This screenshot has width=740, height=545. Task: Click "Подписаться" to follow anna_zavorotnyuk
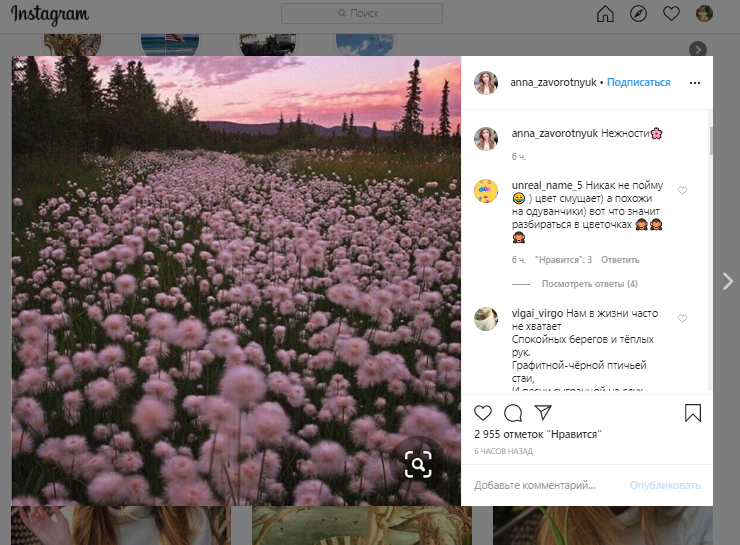point(638,83)
